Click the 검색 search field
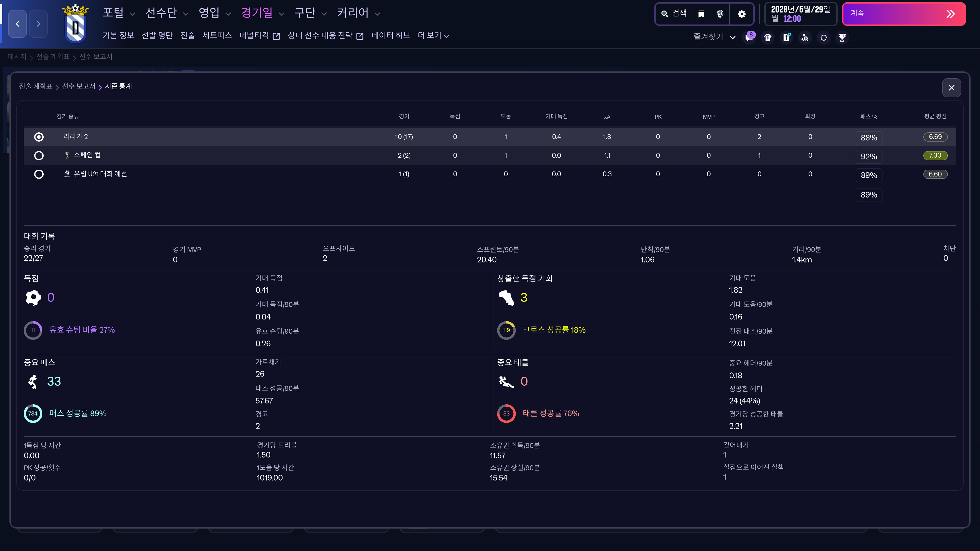The width and height of the screenshot is (980, 551). point(674,14)
